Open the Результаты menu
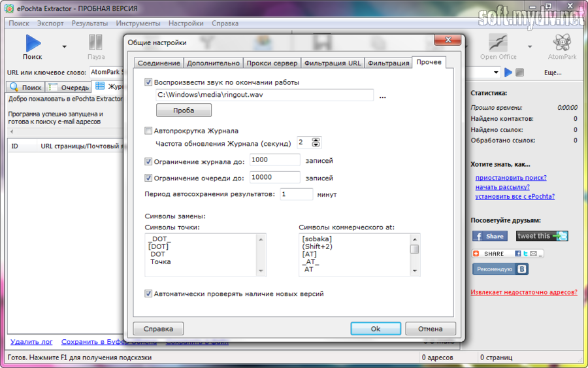The height and width of the screenshot is (368, 588). coord(90,24)
